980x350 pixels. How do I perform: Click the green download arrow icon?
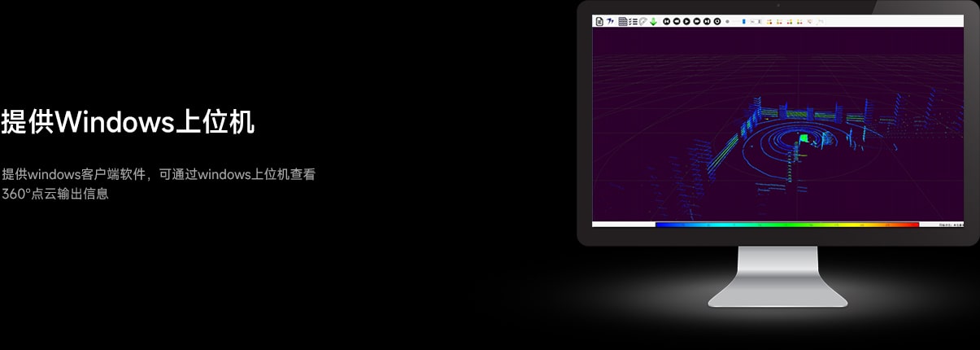tap(653, 21)
